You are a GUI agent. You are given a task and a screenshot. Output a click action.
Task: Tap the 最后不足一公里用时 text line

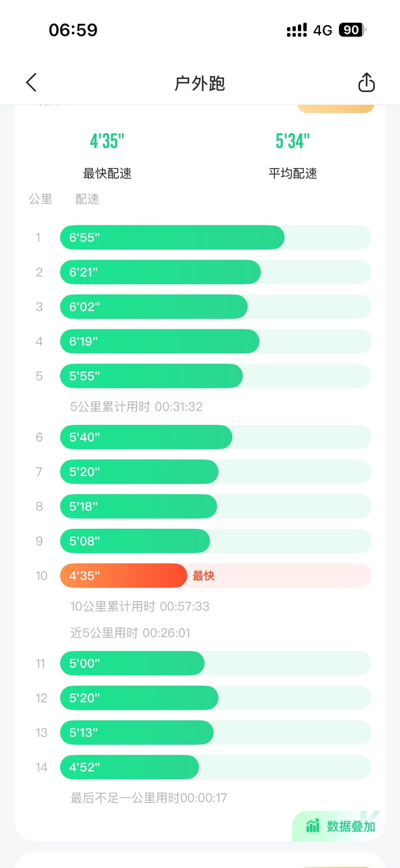[149, 798]
